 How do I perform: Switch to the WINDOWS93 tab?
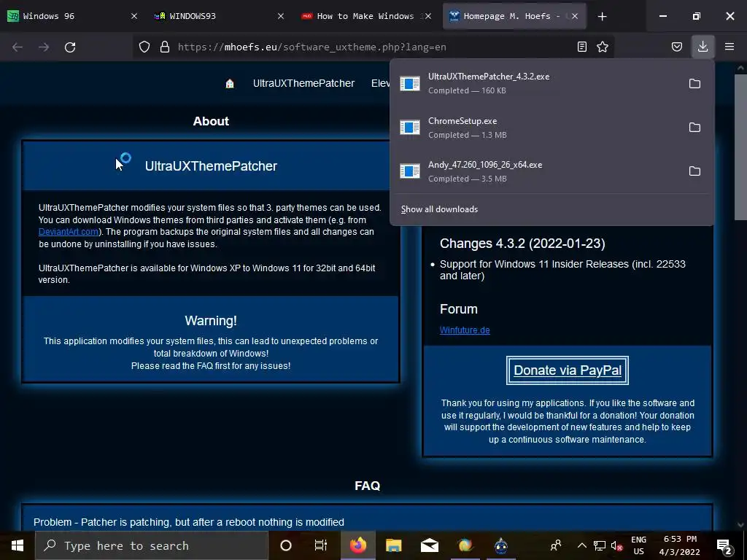coord(218,16)
